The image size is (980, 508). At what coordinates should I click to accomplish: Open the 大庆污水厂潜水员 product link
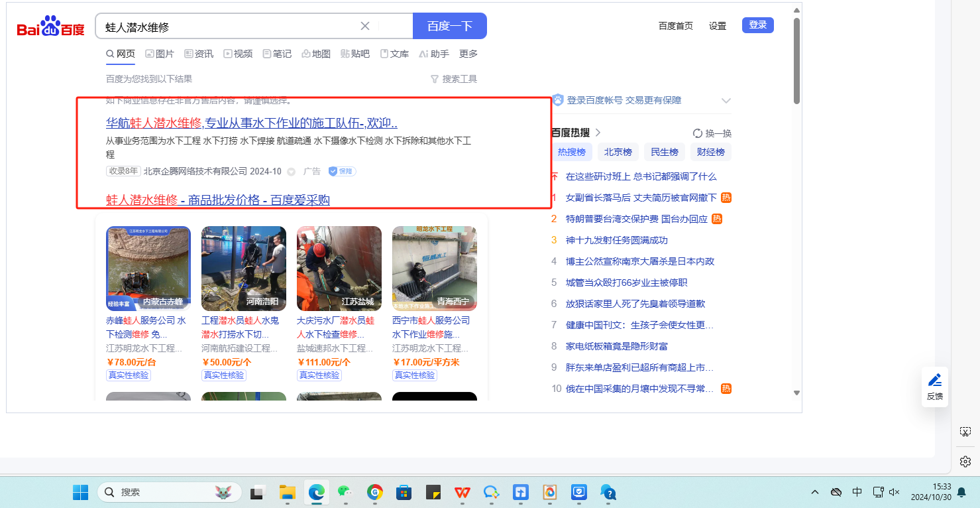(337, 327)
